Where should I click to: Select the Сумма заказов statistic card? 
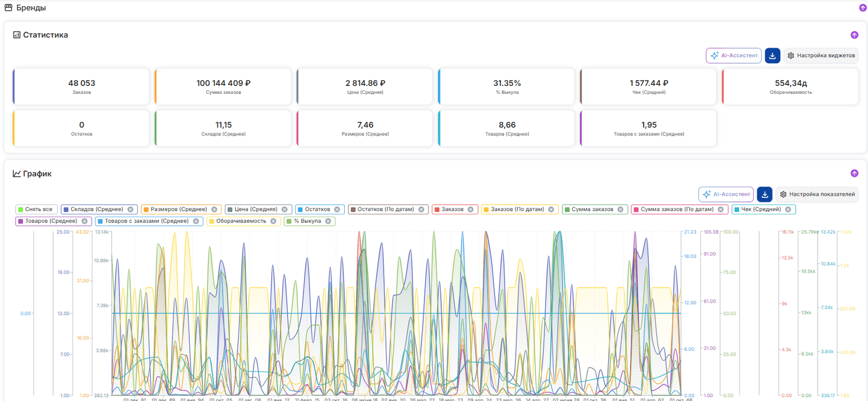[x=223, y=87]
